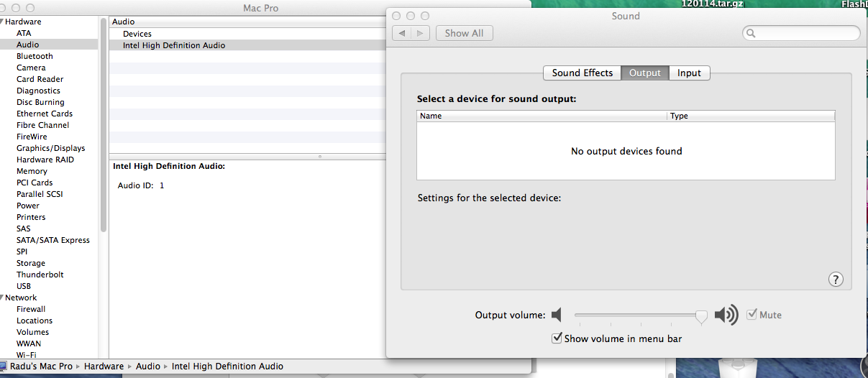Adjust the Output volume slider

tap(700, 315)
